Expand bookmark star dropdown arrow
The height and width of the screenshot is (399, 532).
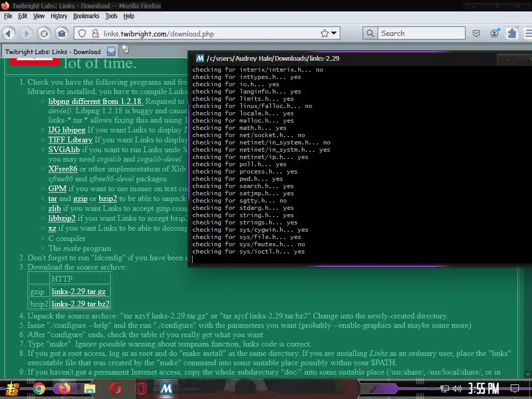334,33
